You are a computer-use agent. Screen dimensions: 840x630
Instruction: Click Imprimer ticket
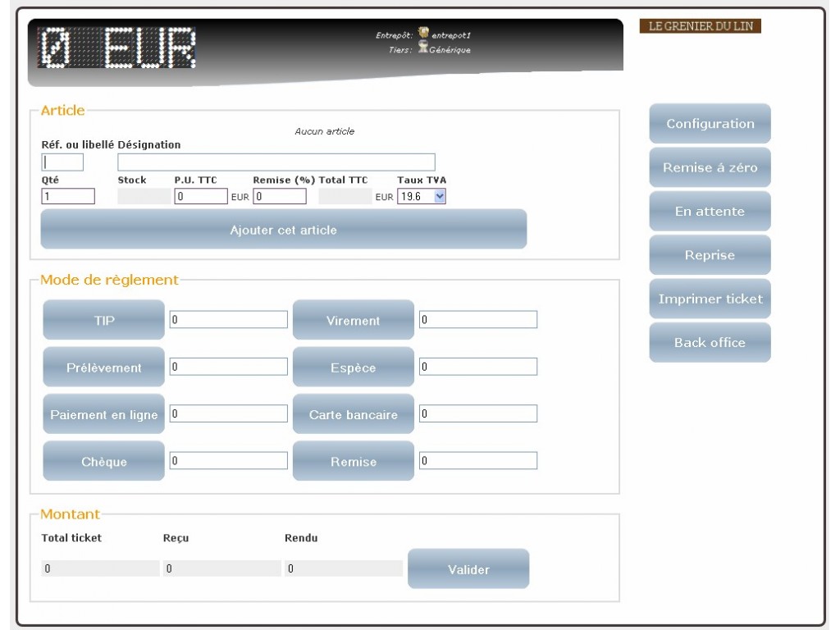click(710, 299)
